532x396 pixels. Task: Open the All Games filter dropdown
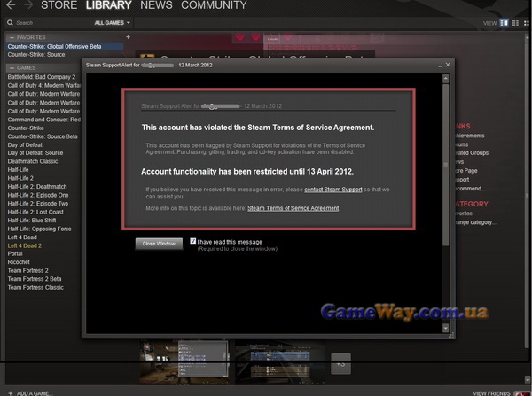[112, 22]
